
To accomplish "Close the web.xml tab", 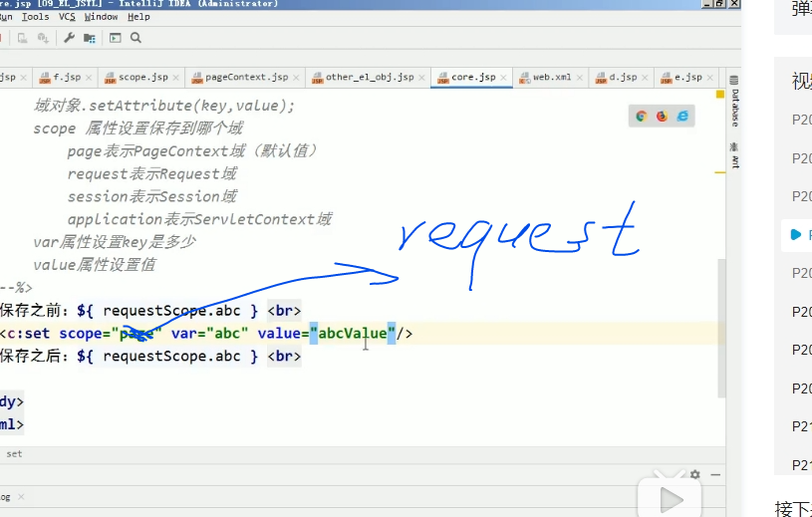I will [x=579, y=78].
